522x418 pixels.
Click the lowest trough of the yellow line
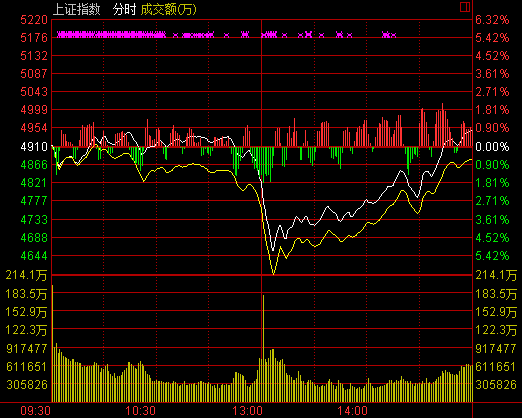point(273,273)
